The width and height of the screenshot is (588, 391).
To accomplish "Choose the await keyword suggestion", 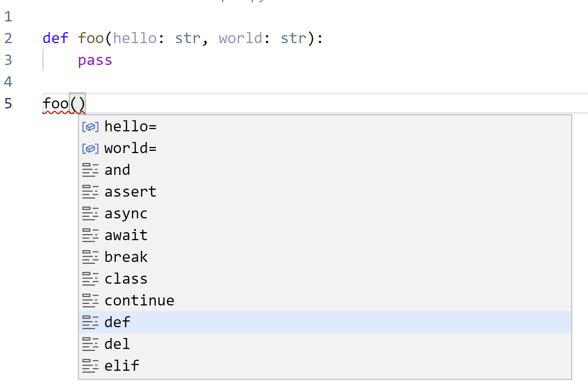I will (x=126, y=235).
